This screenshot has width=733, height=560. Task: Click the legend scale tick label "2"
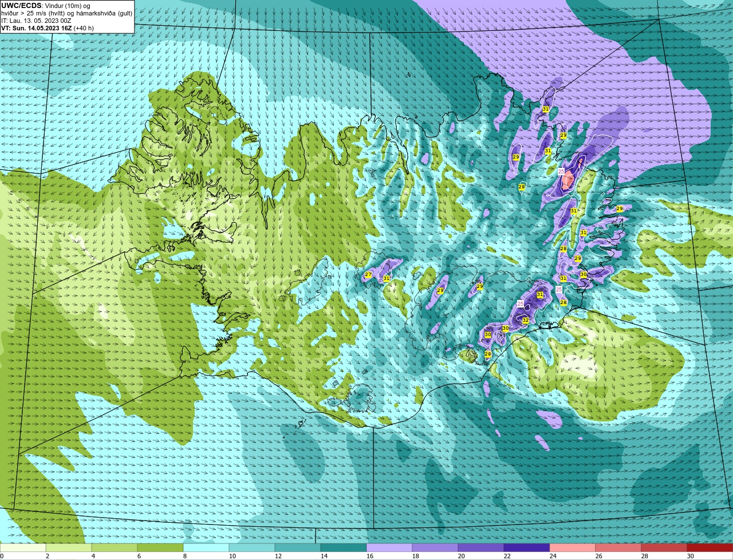48,556
